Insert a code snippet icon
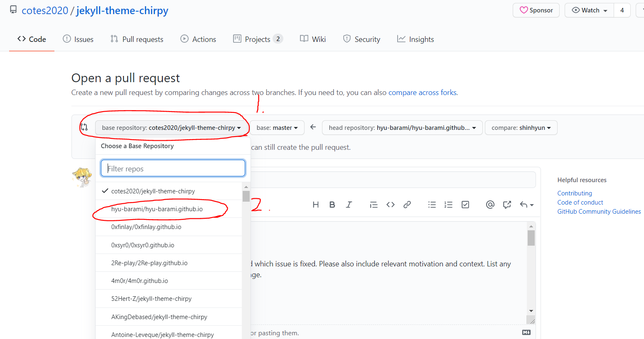This screenshot has height=339, width=644. click(390, 205)
